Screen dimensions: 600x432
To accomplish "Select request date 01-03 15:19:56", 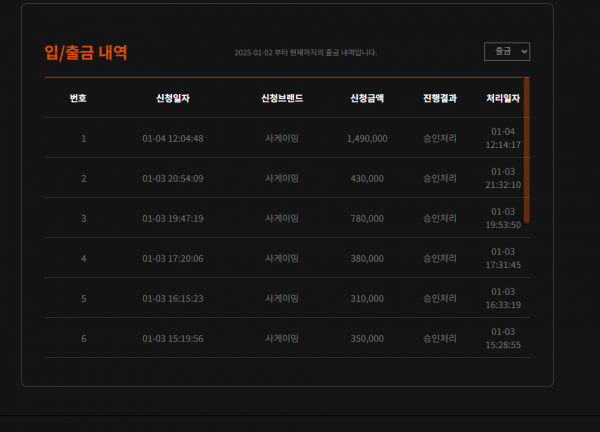I will (173, 339).
